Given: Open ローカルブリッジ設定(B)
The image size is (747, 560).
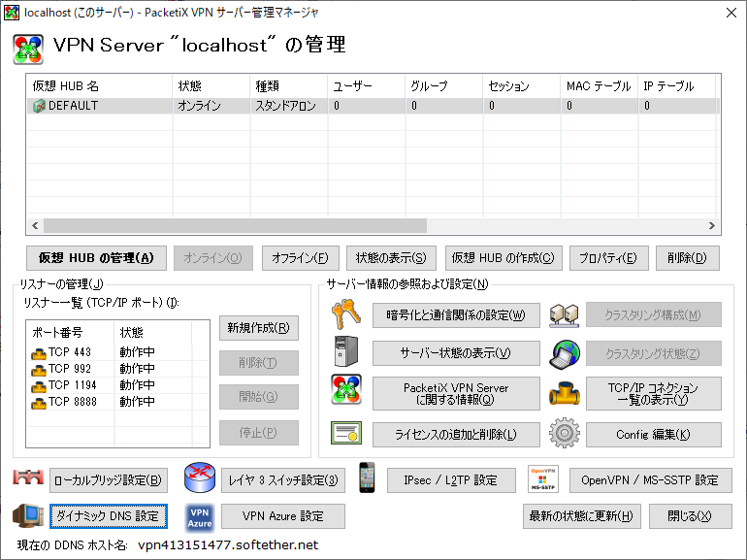Looking at the screenshot, I should click(108, 480).
